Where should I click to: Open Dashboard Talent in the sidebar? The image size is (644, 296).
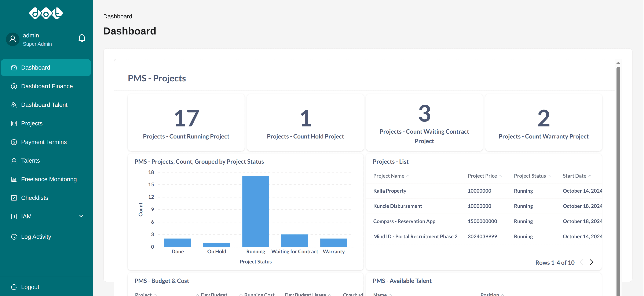pos(46,105)
